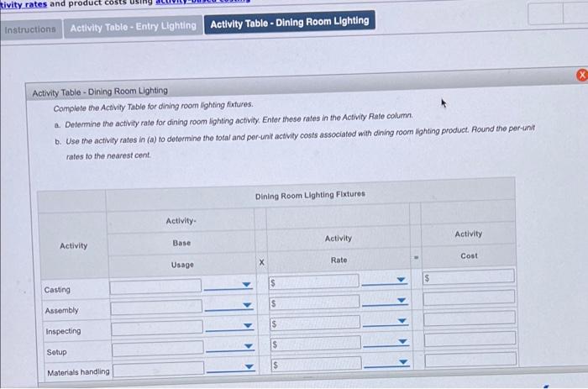Click Inspecting activity rate input field
Screen dimensions: 588x389
315,323
